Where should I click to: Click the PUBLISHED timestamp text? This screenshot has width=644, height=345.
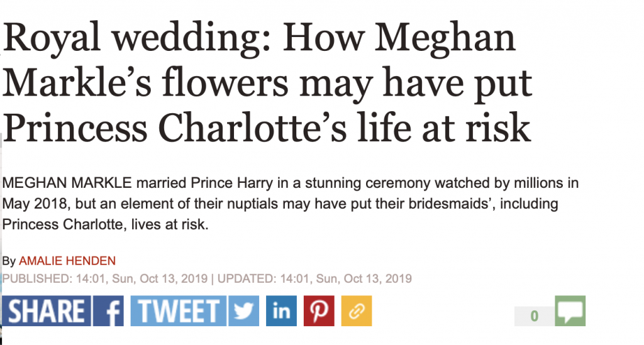point(105,278)
